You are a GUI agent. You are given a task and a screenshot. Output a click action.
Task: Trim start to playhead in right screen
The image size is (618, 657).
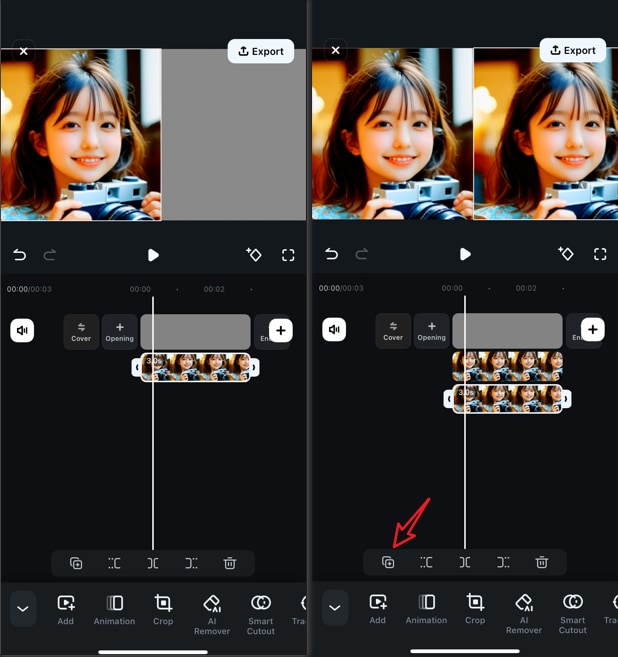426,562
